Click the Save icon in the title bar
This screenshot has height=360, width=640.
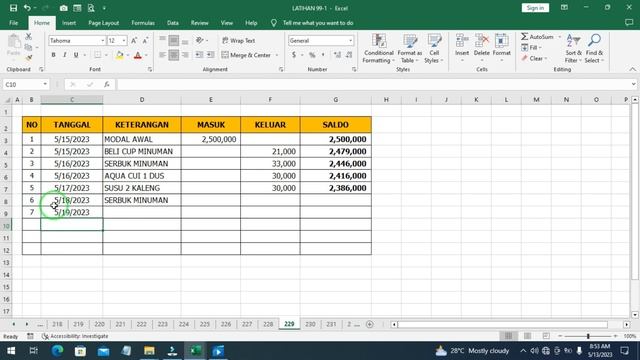click(x=13, y=8)
